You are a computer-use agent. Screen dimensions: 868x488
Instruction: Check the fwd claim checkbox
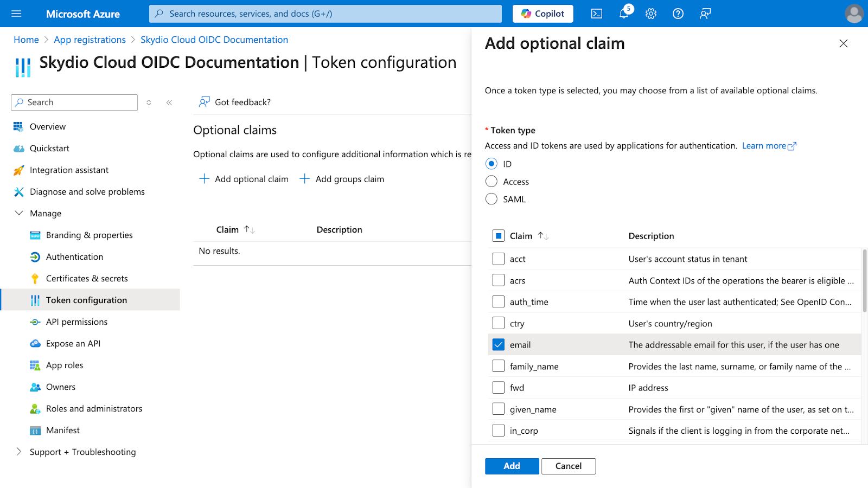(x=498, y=388)
